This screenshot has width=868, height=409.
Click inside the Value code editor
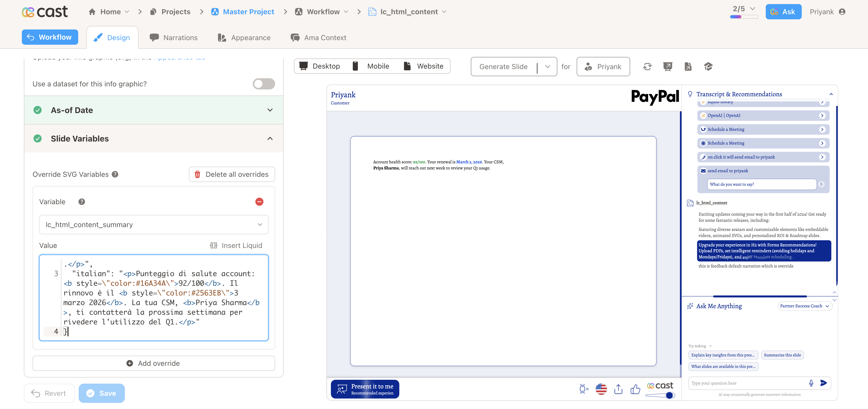coord(154,298)
